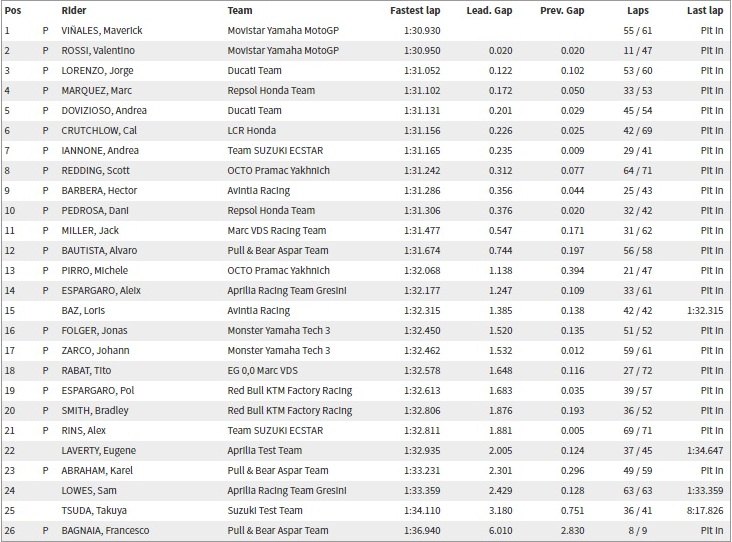
Task: Select the Pit In status for Crutchlow
Action: coord(711,130)
